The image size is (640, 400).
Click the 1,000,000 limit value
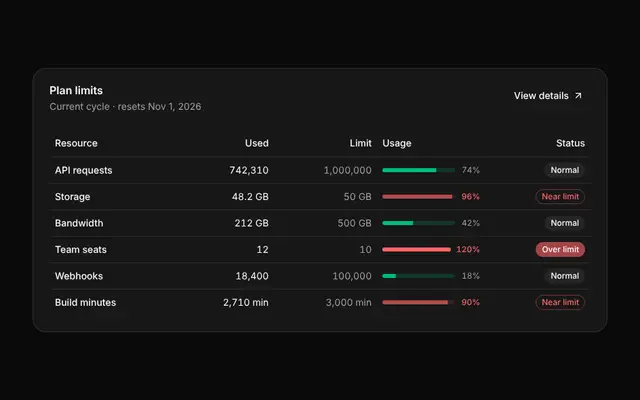[348, 170]
